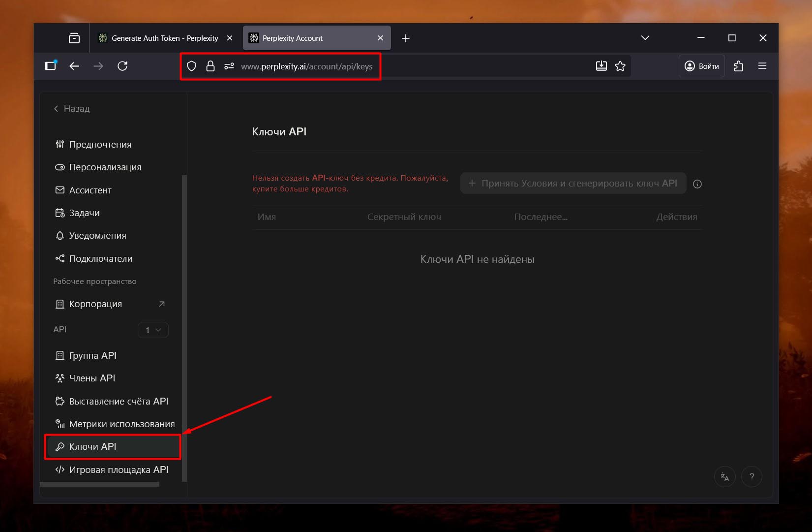Open the browser hamburger menu
812x532 pixels.
[x=762, y=66]
